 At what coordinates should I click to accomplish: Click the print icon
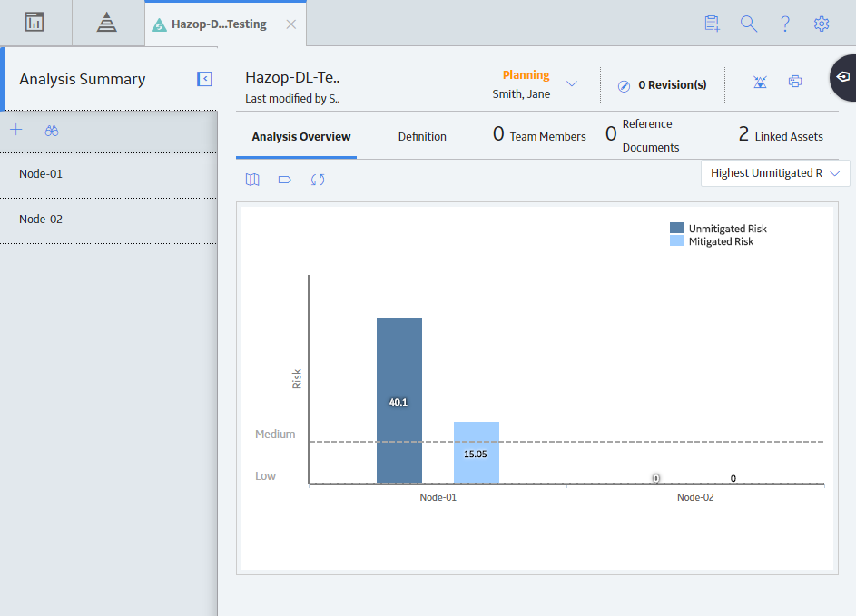point(795,82)
